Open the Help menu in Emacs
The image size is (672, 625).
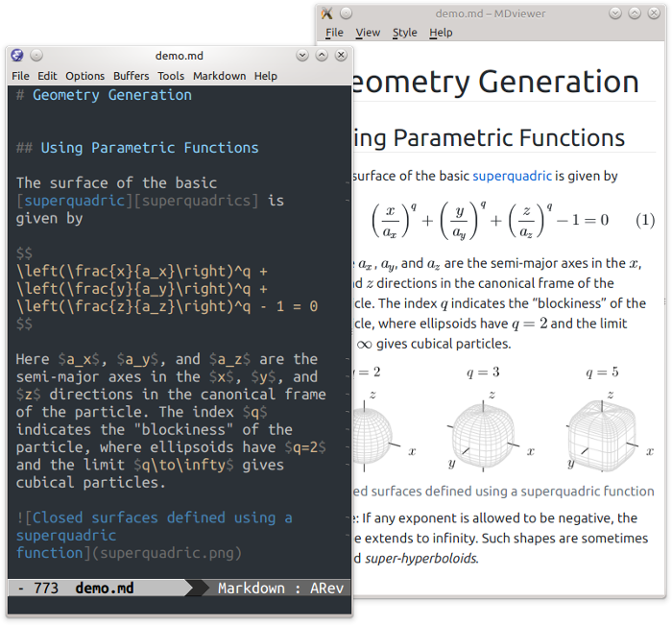pos(266,76)
